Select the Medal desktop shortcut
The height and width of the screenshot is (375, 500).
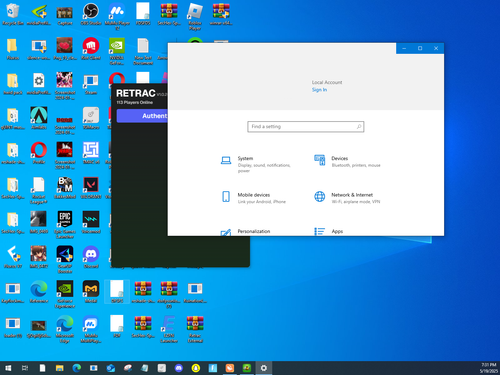pyautogui.click(x=91, y=292)
